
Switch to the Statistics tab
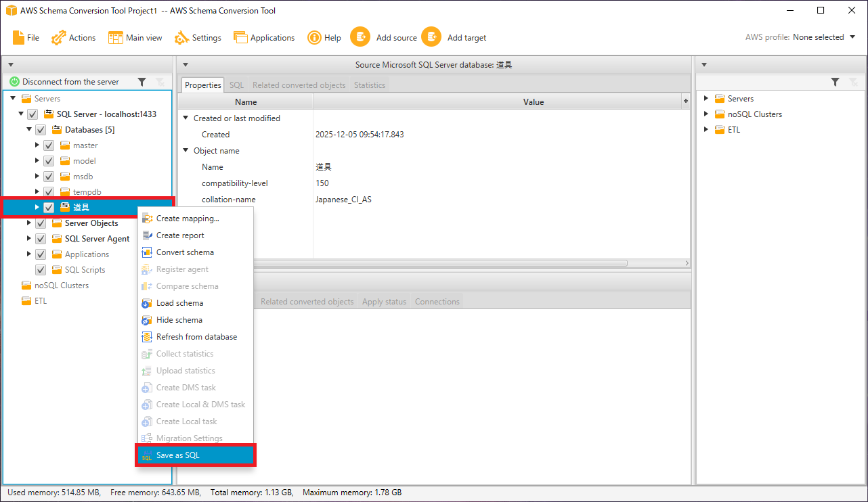370,85
